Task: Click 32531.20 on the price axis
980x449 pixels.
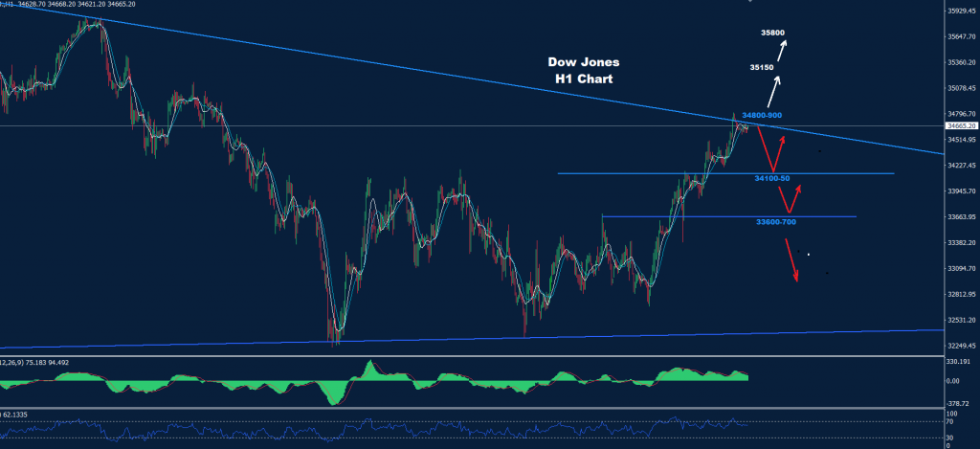Action: 963,320
